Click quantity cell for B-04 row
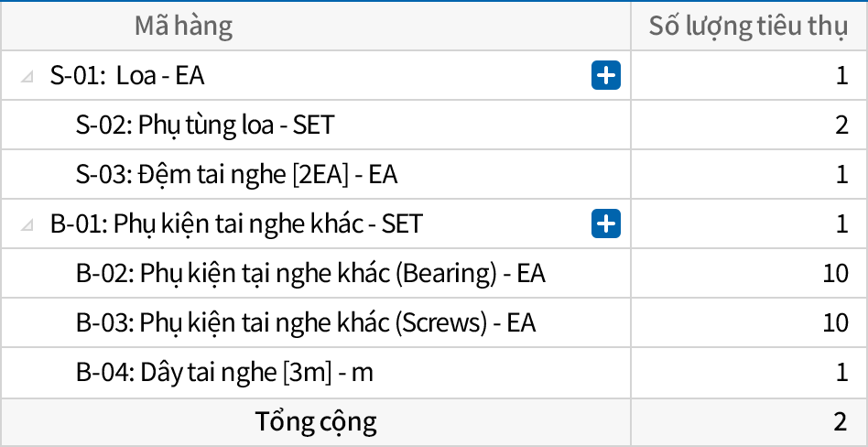This screenshot has width=868, height=447. [841, 372]
